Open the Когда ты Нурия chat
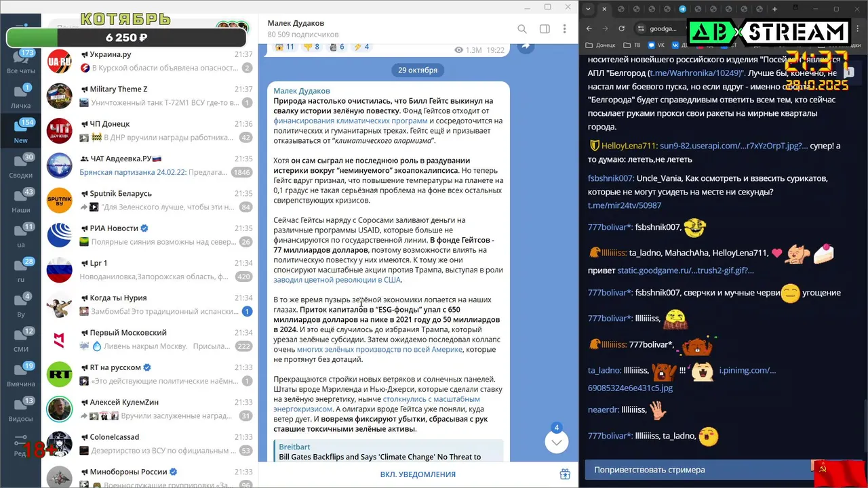This screenshot has width=868, height=488. pos(150,304)
